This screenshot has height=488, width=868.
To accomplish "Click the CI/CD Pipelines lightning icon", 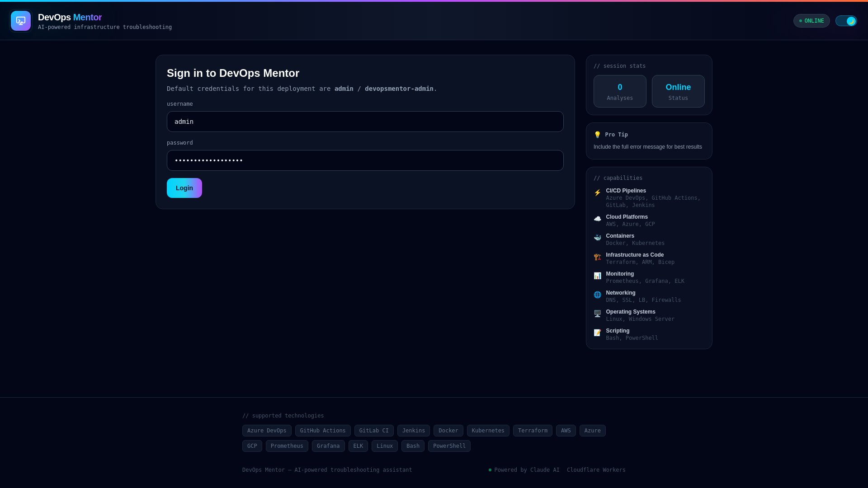I will point(597,192).
